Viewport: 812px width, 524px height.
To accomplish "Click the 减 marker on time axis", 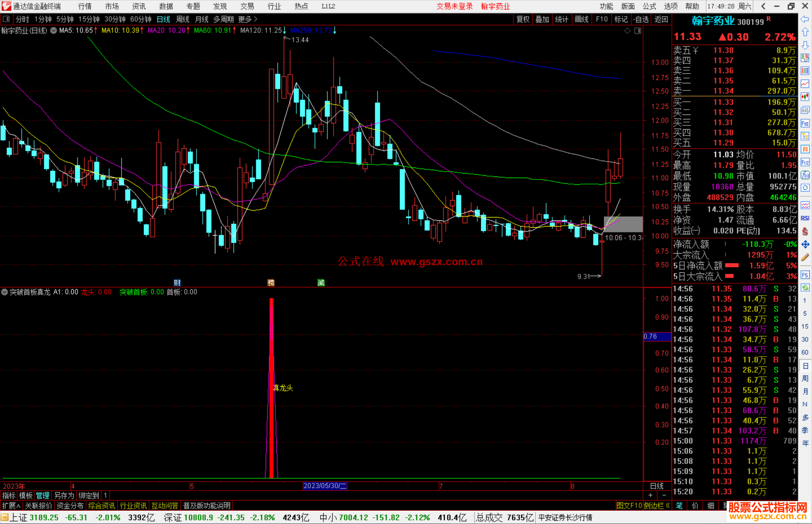I will tap(321, 282).
